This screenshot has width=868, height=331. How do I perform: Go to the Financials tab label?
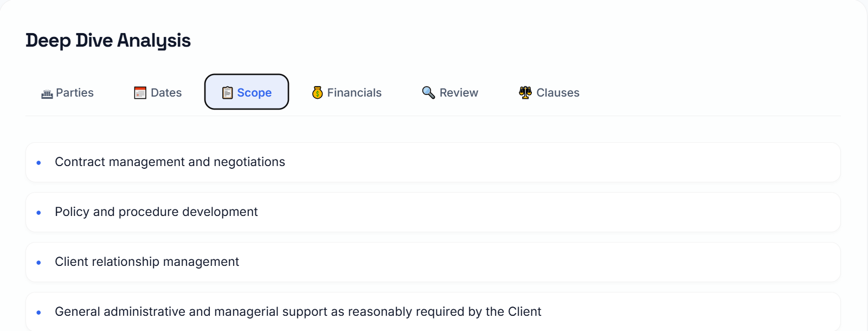[x=355, y=93]
